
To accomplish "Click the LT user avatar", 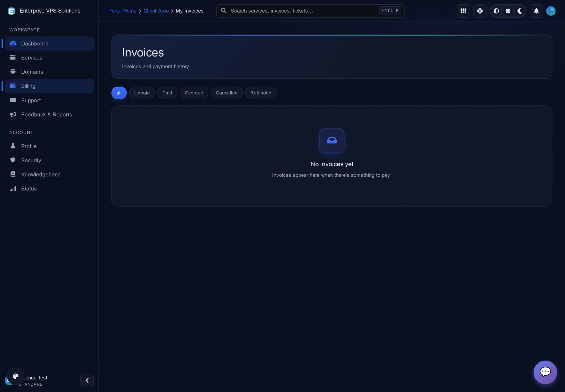I will 551,11.
